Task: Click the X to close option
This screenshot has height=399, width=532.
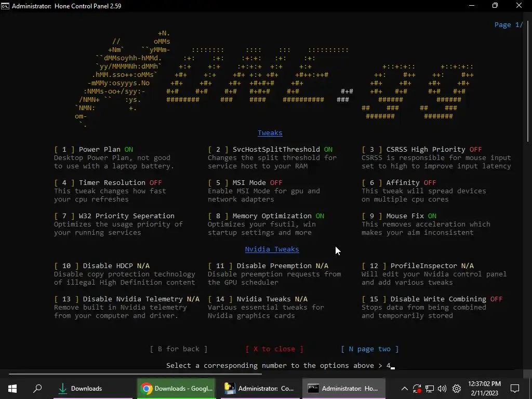Action: [x=274, y=349]
